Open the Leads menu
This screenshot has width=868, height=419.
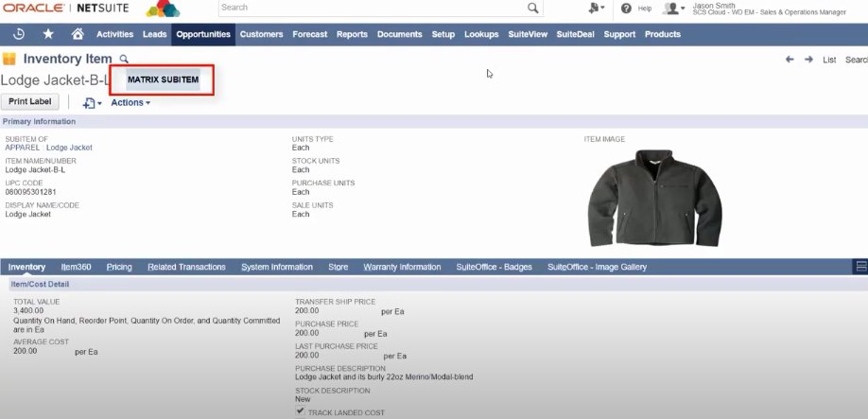point(154,34)
